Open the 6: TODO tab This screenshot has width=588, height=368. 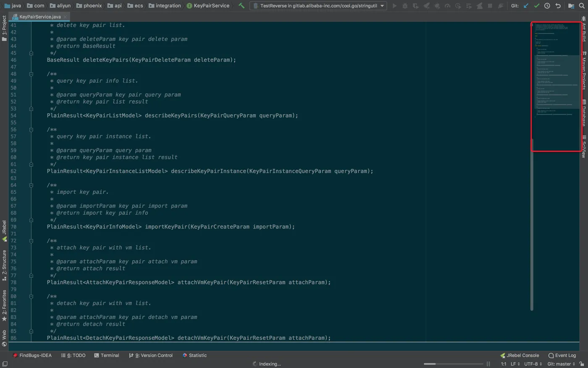73,355
